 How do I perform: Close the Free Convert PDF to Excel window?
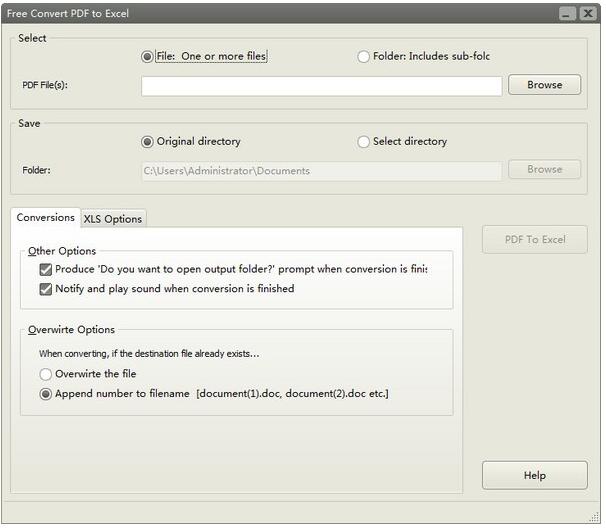pyautogui.click(x=588, y=14)
